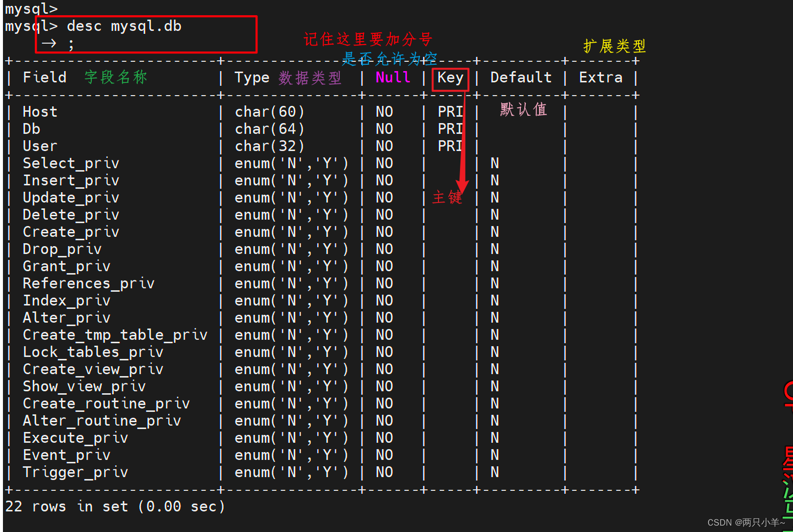793x532 pixels.
Task: Click the magenta 'Null' column header
Action: 393,77
